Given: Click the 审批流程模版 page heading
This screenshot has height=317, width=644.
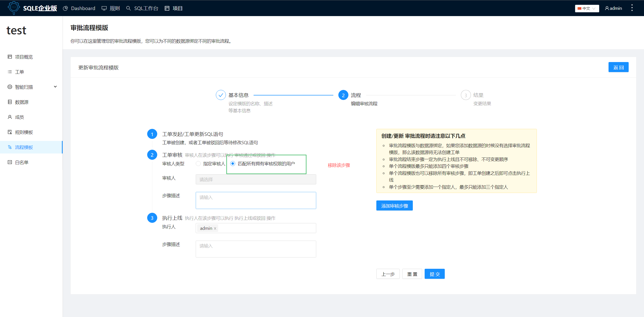Looking at the screenshot, I should click(89, 28).
